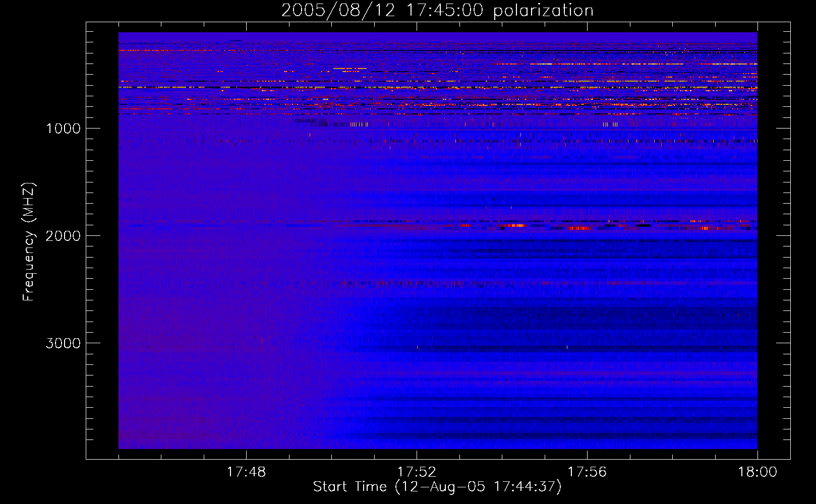Viewport: 816px width, 504px height.
Task: Click the 2000 frequency tick label
Action: coord(63,236)
